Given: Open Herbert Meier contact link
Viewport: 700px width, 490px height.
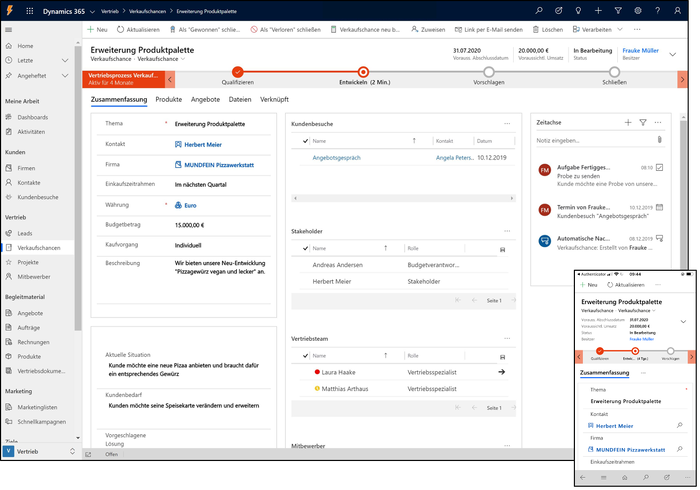Looking at the screenshot, I should [203, 145].
